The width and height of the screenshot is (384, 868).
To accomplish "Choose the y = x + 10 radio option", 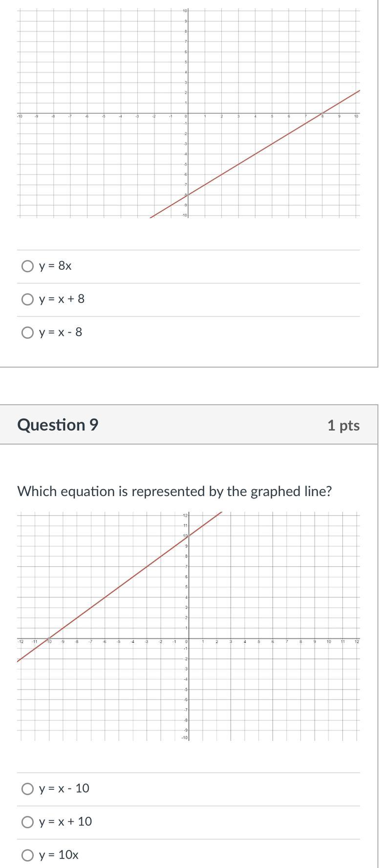I will click(x=28, y=822).
